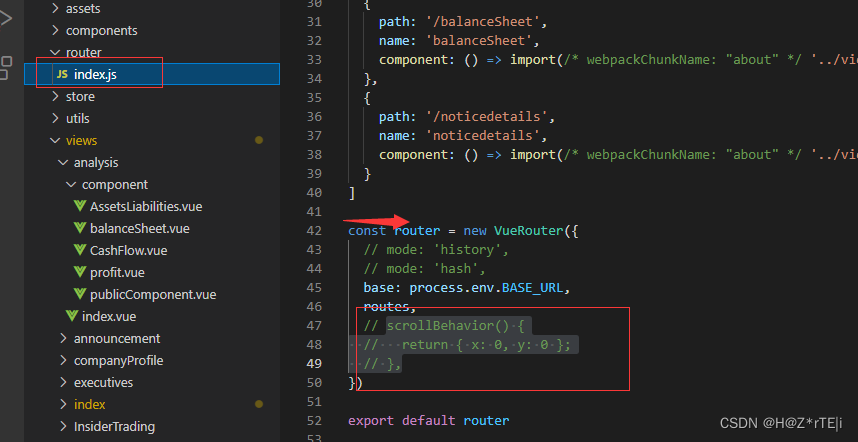Expand the InsiderTrading folder chevron
This screenshot has height=442, width=858.
[63, 426]
